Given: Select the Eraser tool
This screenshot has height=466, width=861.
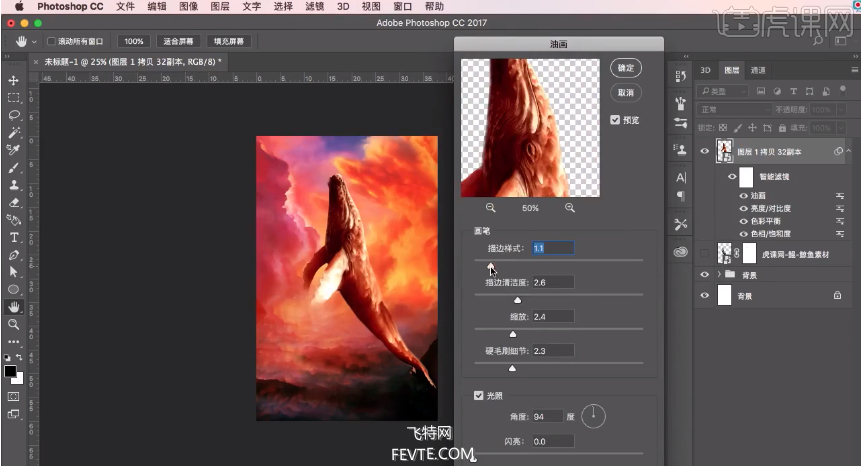Looking at the screenshot, I should coord(14,203).
